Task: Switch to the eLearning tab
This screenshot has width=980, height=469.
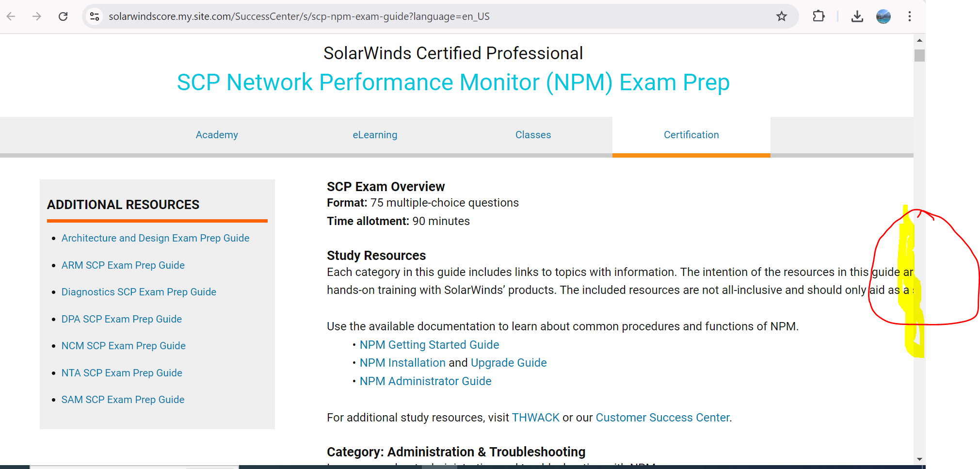Action: [x=375, y=135]
